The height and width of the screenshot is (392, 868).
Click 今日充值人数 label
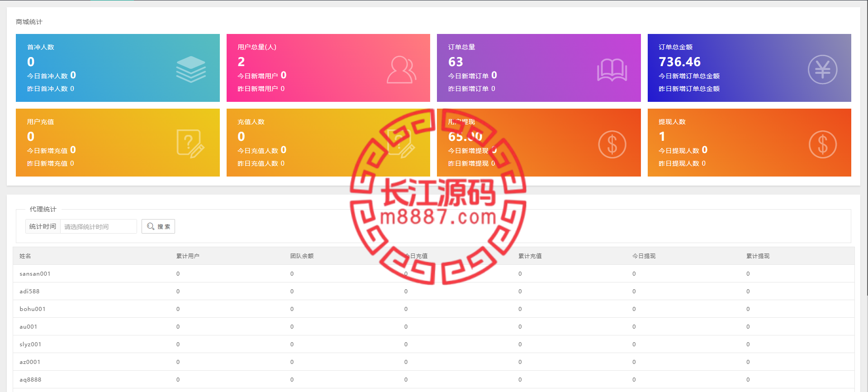(258, 151)
